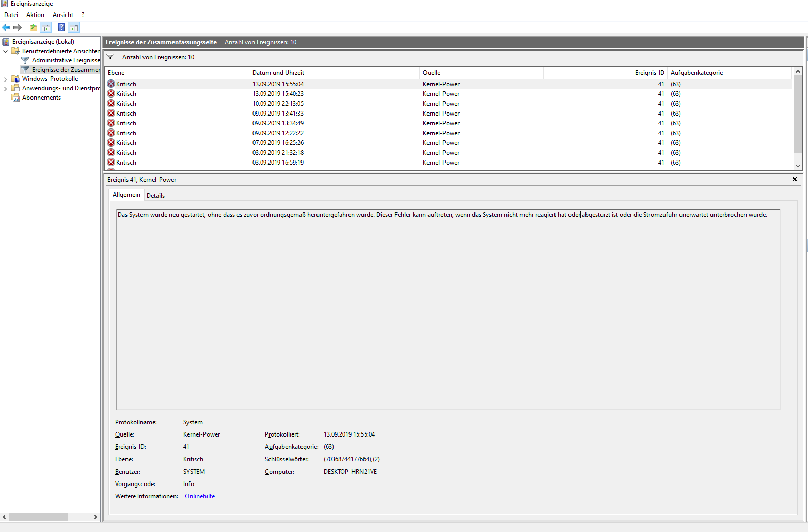Click critical icon of 10.09.2019 22:13:05 event
Screen dimensions: 808x532
[x=111, y=103]
